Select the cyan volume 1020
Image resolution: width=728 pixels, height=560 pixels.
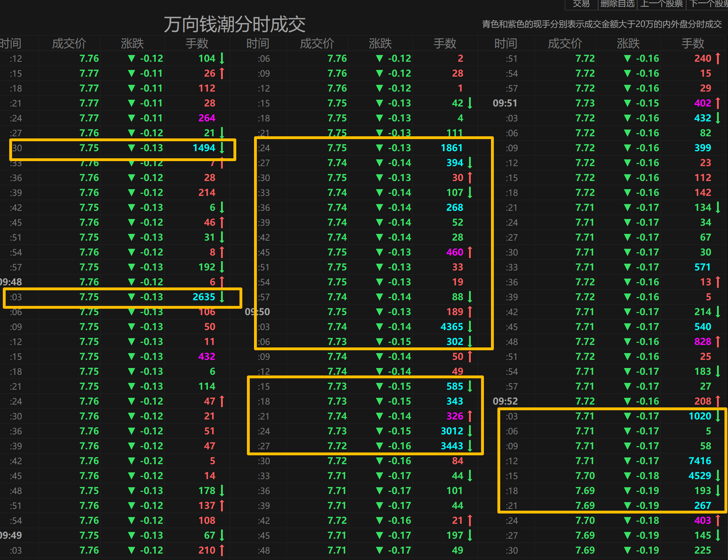700,416
